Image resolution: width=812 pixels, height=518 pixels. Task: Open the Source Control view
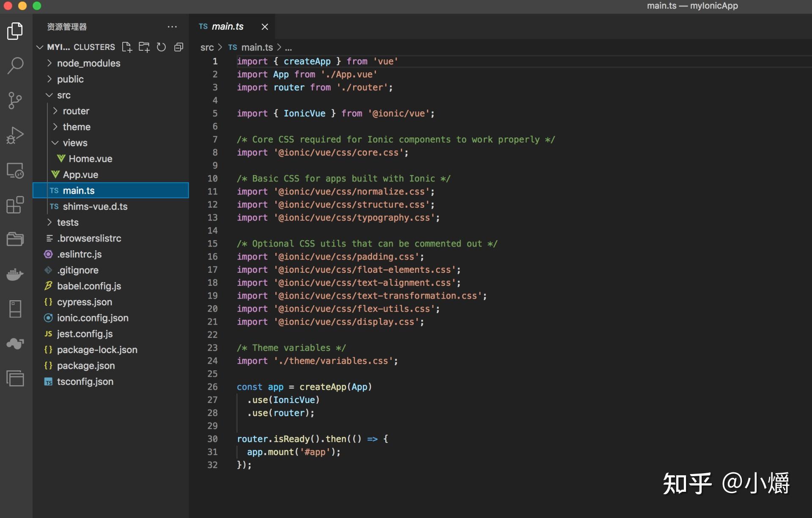click(15, 100)
